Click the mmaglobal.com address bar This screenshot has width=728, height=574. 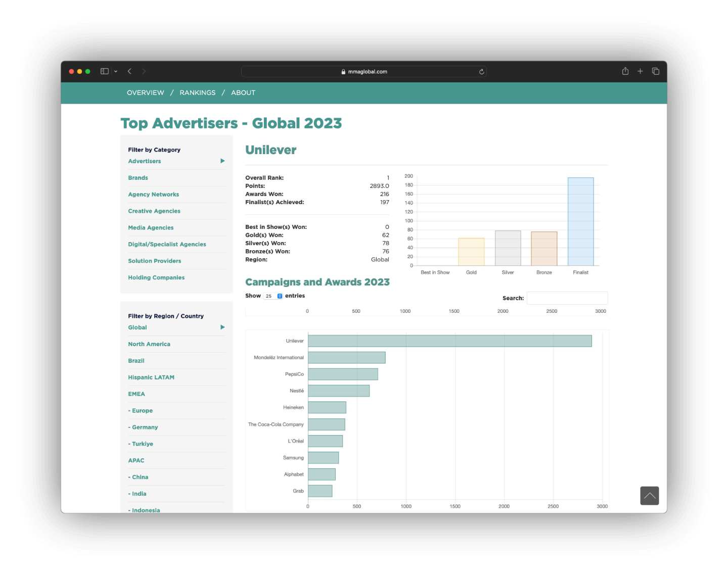364,72
